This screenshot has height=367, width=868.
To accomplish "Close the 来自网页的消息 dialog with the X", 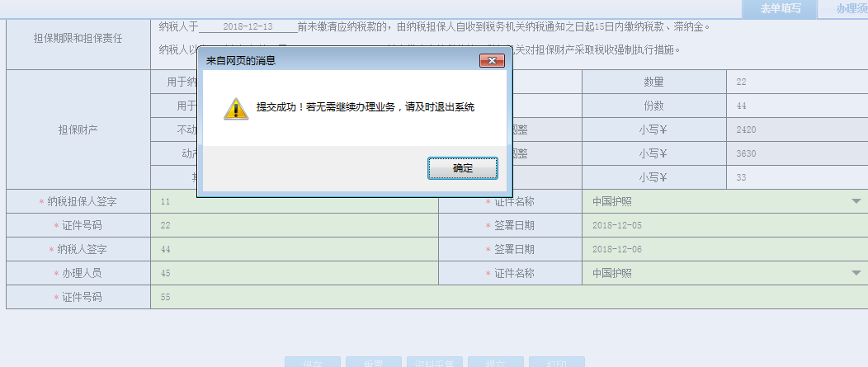I will (492, 60).
